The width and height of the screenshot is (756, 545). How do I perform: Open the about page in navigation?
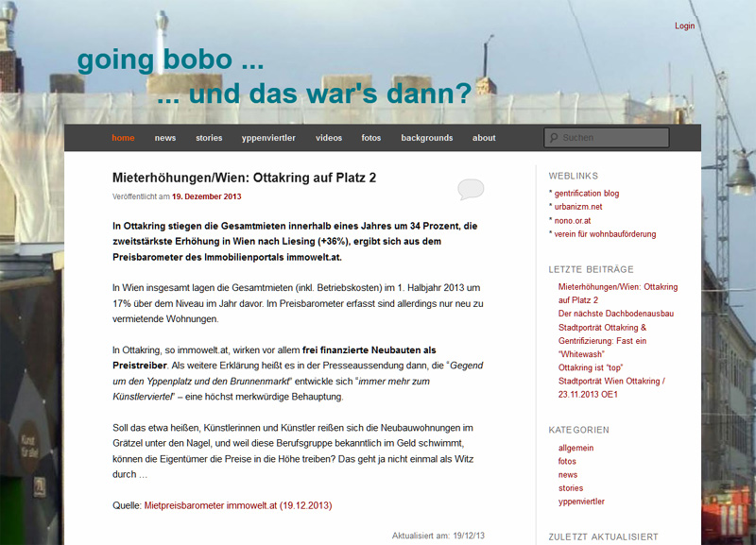[484, 138]
